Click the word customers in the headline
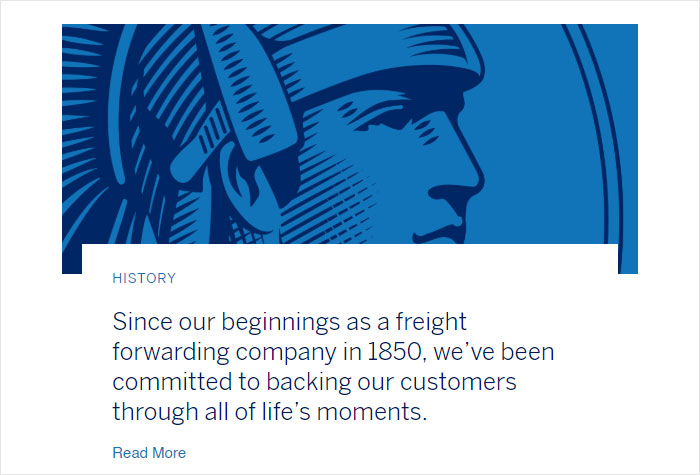This screenshot has width=700, height=475. pyautogui.click(x=458, y=382)
